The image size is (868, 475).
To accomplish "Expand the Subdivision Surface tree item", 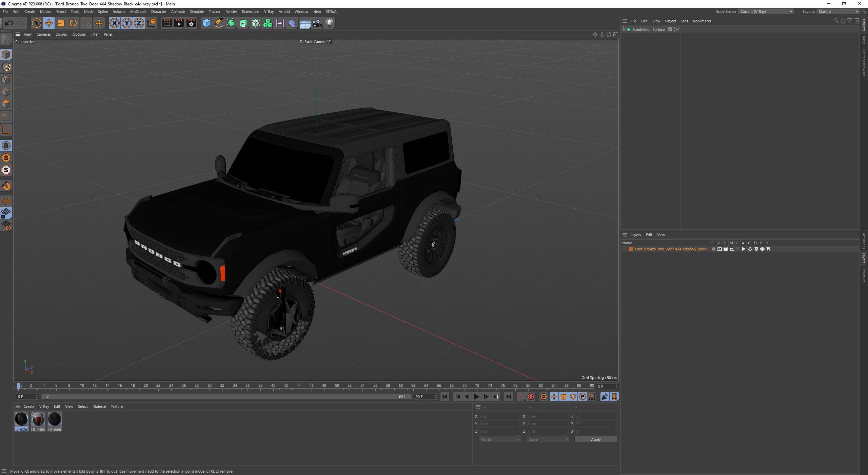I will 624,30.
